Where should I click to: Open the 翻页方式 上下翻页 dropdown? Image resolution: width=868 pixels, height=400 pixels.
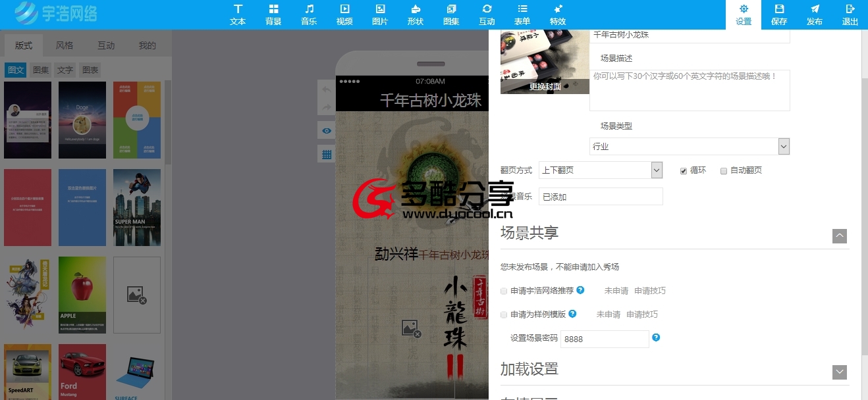[601, 170]
